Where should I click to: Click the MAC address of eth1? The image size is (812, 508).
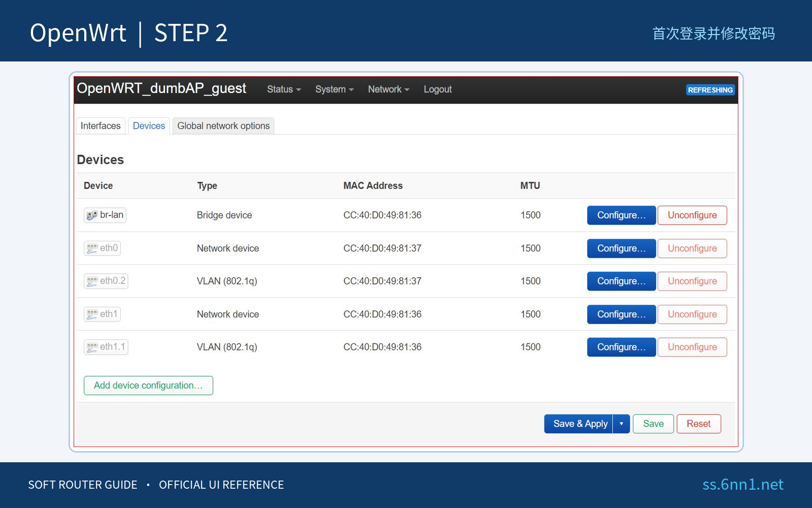tap(383, 314)
